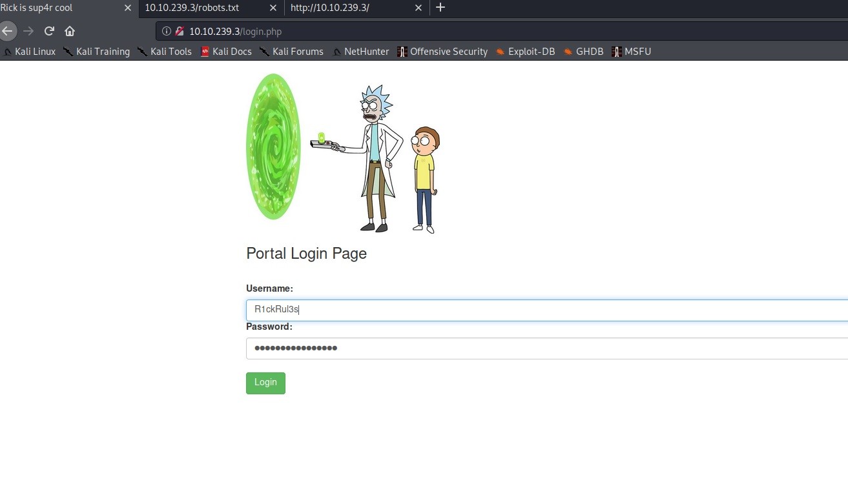Open the Kali Tools bookmark
Screen dimensions: 848x504
pos(171,52)
